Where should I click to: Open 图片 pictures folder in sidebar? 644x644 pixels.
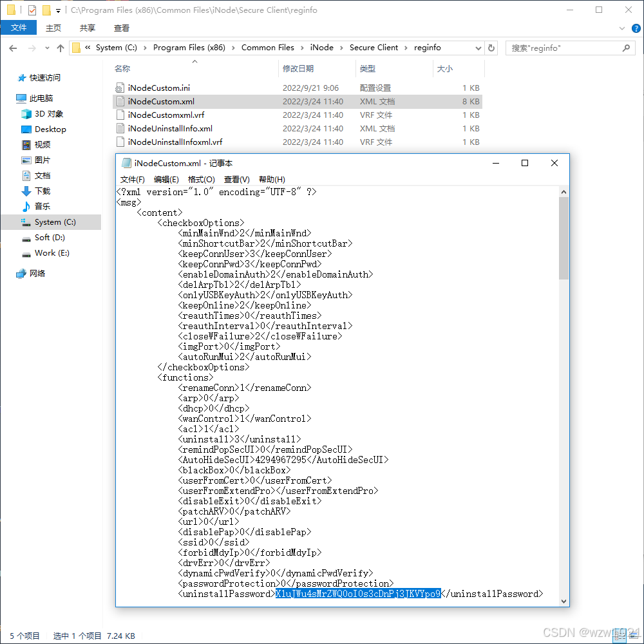[36, 160]
